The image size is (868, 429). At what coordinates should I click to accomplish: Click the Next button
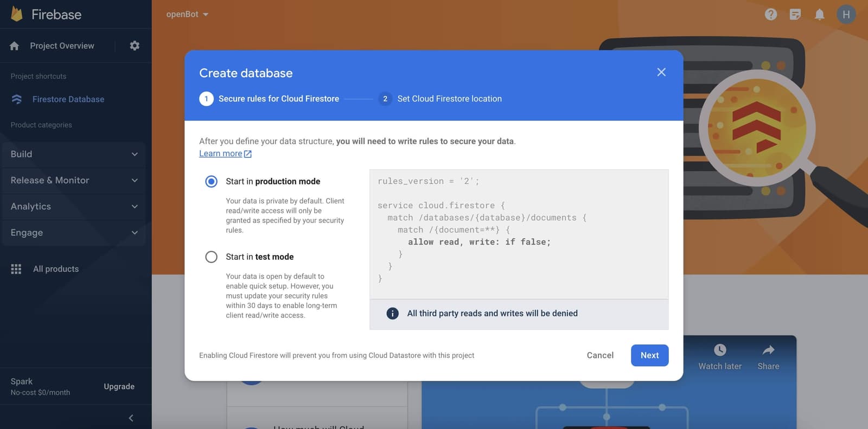point(649,355)
